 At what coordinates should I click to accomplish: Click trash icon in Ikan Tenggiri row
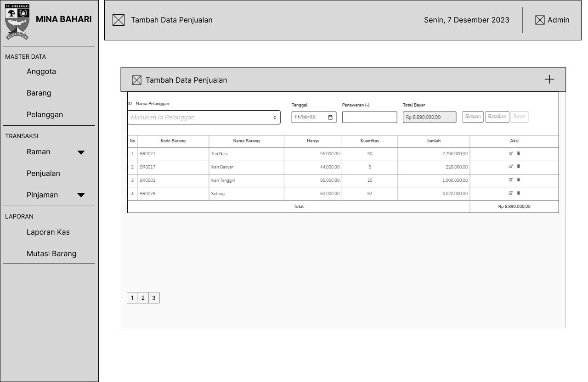[519, 180]
